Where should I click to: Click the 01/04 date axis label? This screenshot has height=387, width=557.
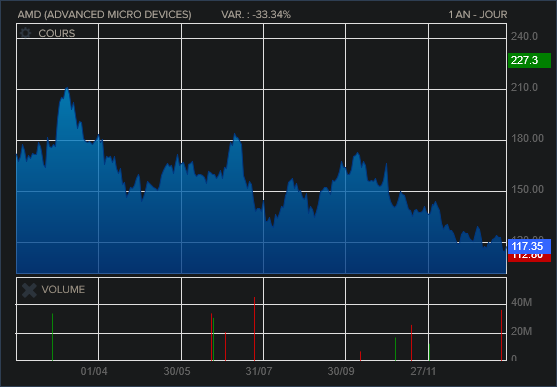[94, 371]
